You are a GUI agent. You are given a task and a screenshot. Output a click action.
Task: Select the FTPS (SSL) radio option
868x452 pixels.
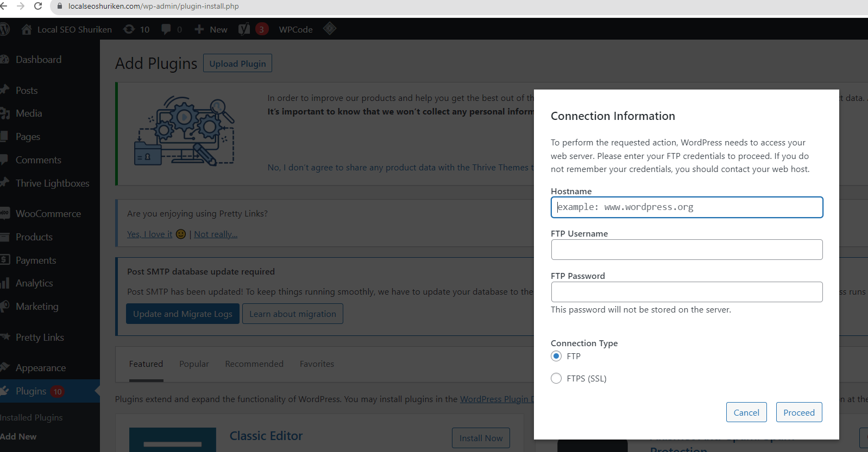(556, 378)
